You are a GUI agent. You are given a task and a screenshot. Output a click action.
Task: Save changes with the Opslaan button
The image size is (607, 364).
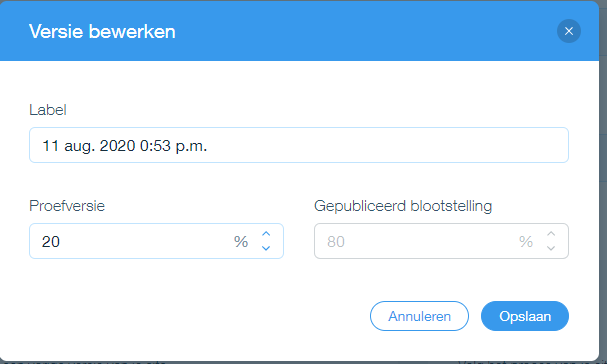(525, 316)
